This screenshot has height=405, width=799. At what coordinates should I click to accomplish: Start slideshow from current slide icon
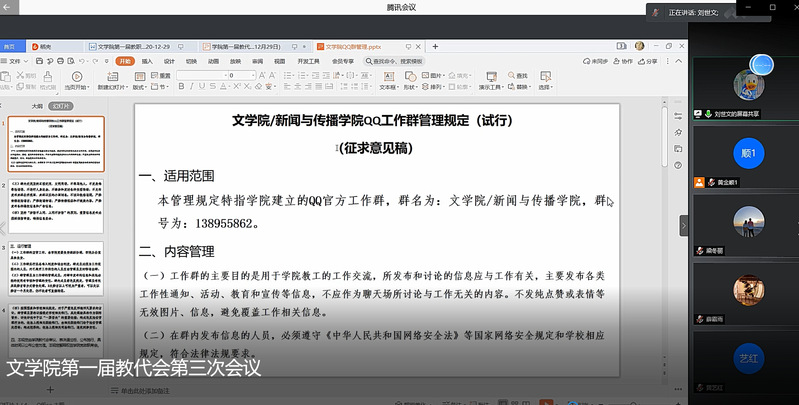[x=77, y=77]
